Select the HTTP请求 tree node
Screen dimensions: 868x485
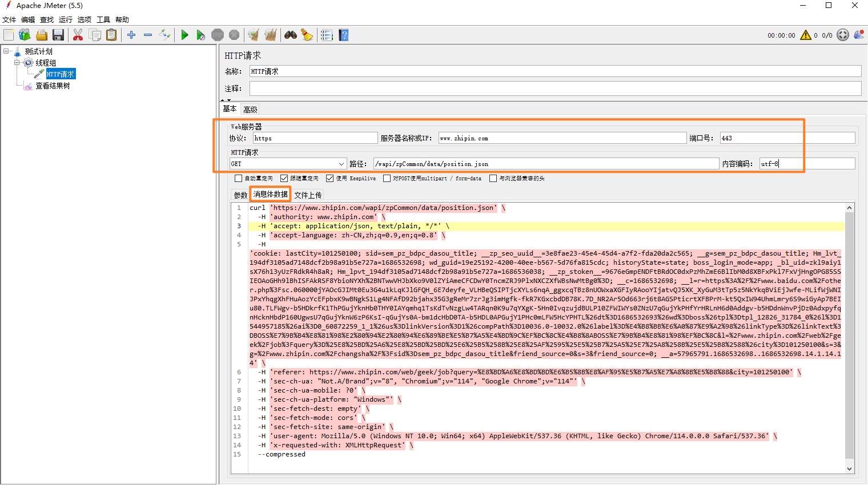click(61, 74)
